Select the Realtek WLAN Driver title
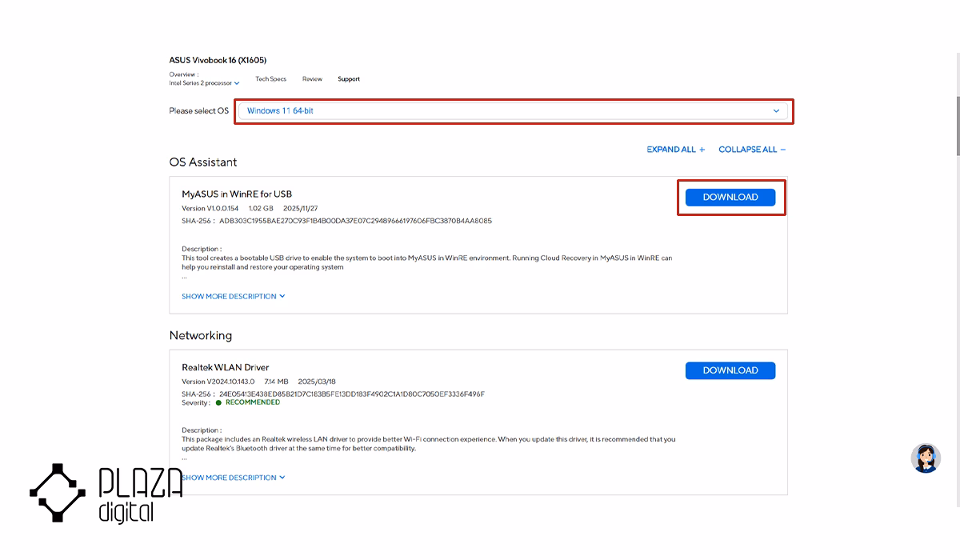Image resolution: width=960 pixels, height=560 pixels. point(226,367)
